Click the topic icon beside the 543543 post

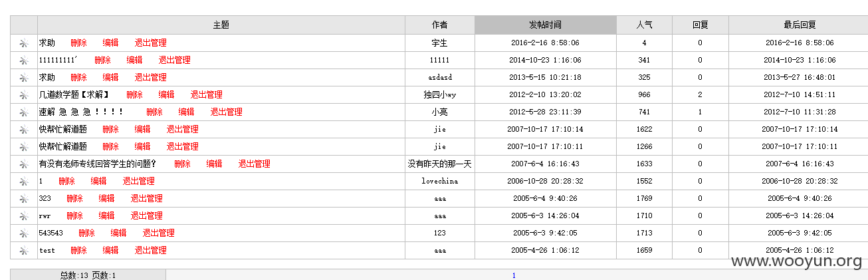click(24, 233)
